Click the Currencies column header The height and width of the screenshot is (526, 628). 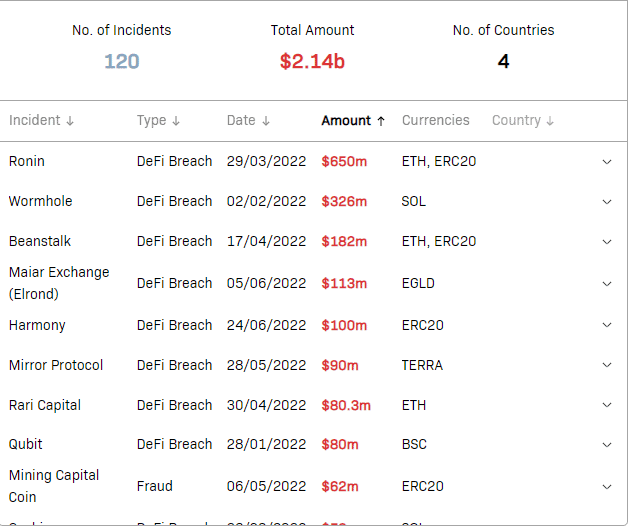point(435,121)
